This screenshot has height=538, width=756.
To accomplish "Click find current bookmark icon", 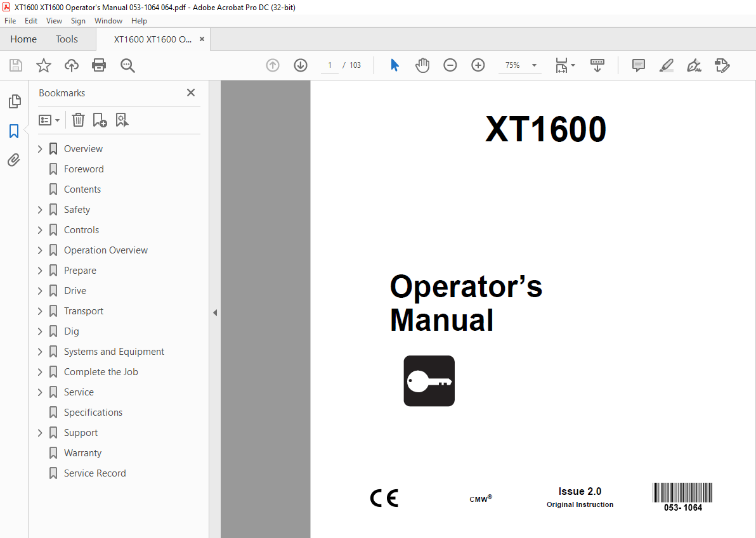I will point(122,120).
